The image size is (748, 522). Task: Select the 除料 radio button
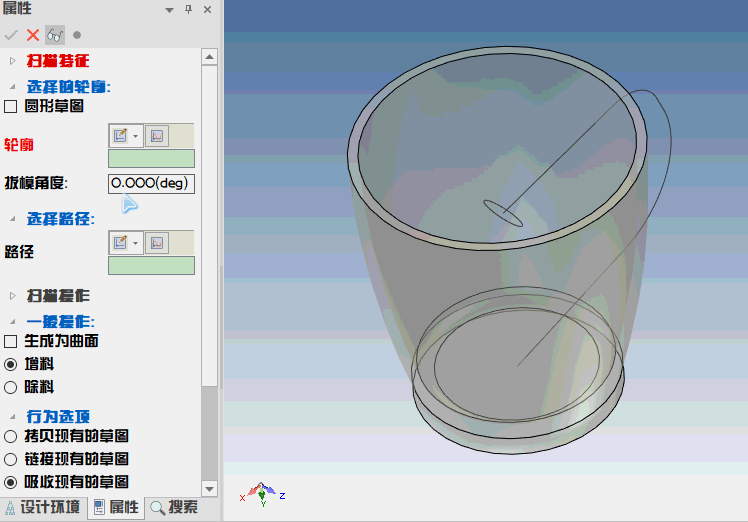[10, 387]
